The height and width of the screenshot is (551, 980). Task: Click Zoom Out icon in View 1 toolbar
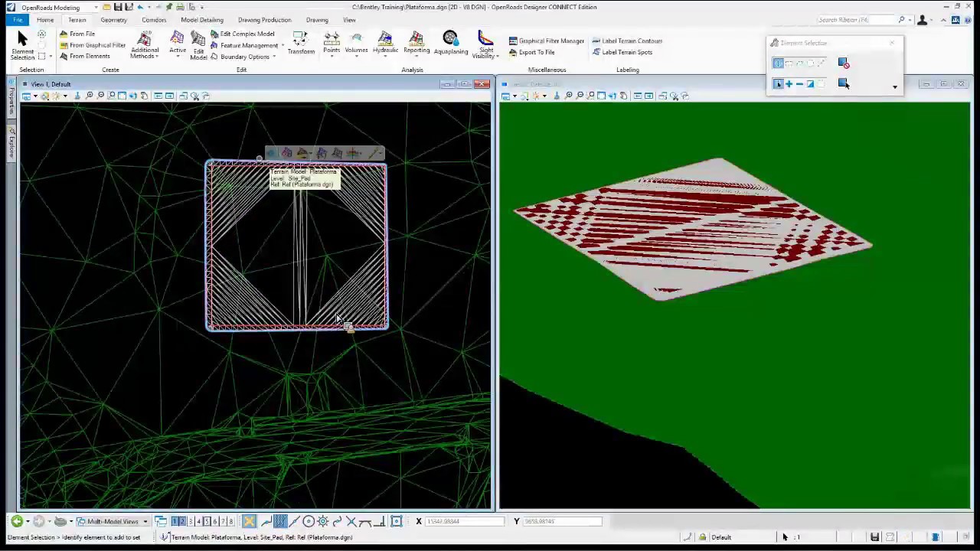click(100, 96)
